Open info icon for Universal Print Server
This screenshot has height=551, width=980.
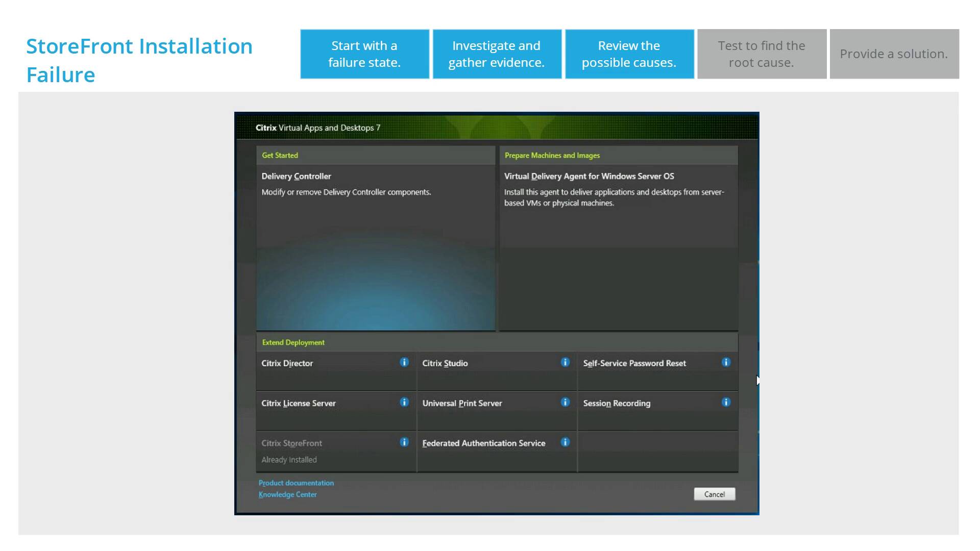tap(565, 402)
